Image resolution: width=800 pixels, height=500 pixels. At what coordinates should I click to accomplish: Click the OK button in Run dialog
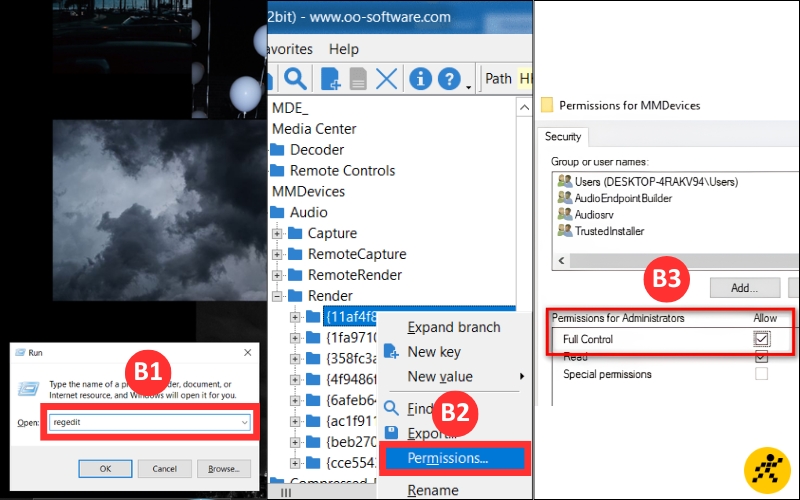click(x=105, y=468)
